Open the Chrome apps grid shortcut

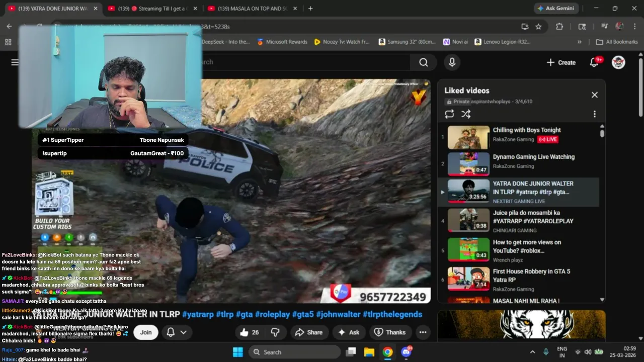point(8,42)
